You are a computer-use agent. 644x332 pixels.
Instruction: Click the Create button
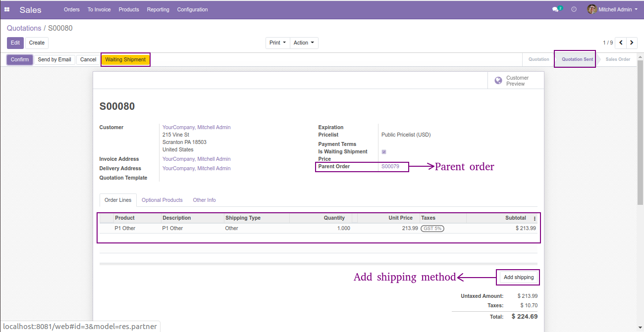37,43
